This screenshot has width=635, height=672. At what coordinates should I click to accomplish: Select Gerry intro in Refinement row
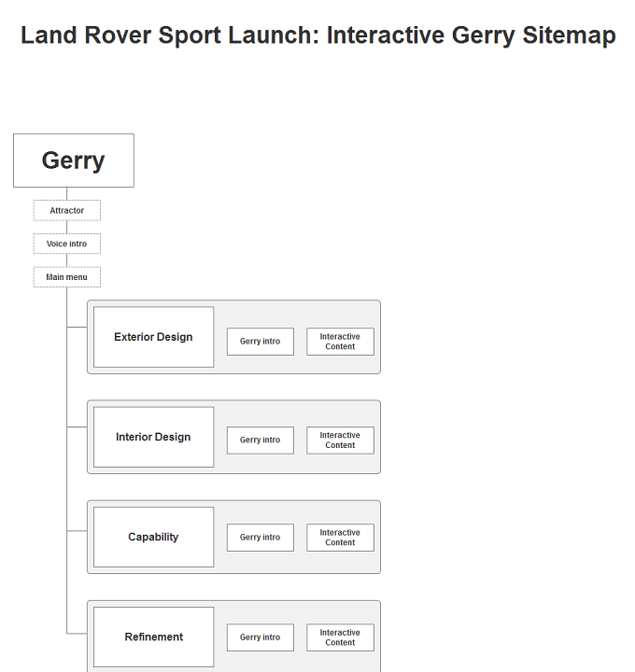pyautogui.click(x=261, y=637)
